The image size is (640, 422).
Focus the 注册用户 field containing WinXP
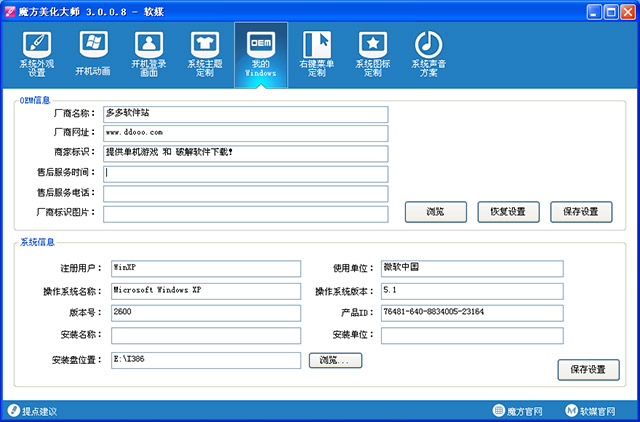[x=206, y=269]
